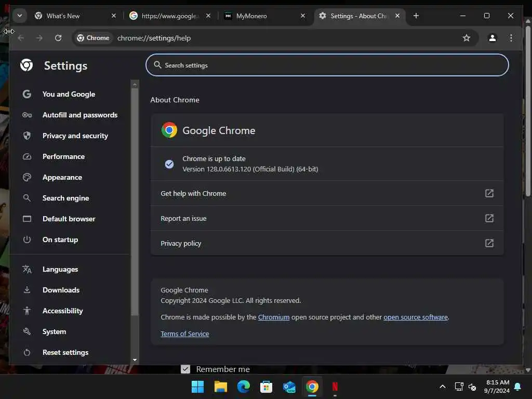Toggle the Remember me checkbox behind Chrome
Viewport: 532px width, 399px height.
185,369
